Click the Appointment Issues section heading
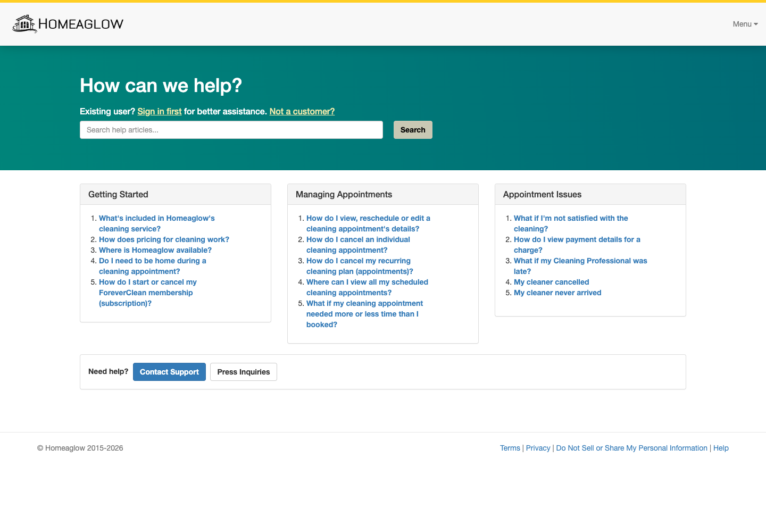Image resolution: width=766 pixels, height=532 pixels. (542, 194)
